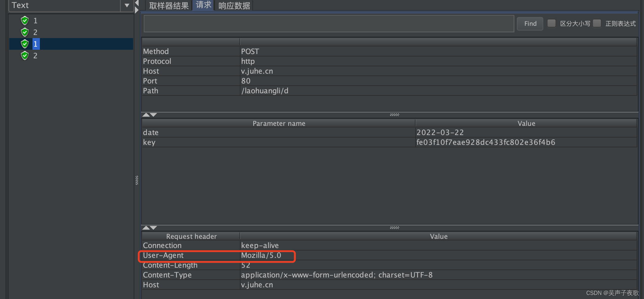This screenshot has height=299, width=644.
Task: Click the dotted handle on the vertical split divider
Action: click(137, 180)
